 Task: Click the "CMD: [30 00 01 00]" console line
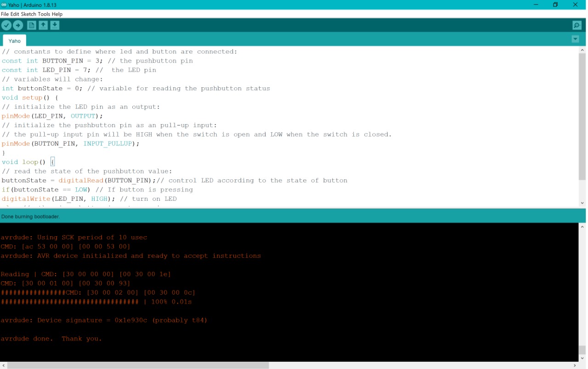(x=66, y=283)
